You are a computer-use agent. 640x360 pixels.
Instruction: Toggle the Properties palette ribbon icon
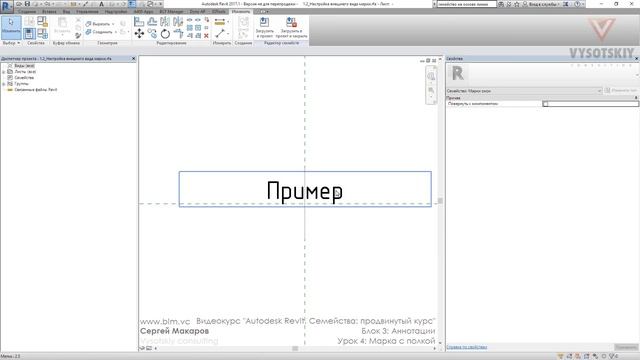29,33
